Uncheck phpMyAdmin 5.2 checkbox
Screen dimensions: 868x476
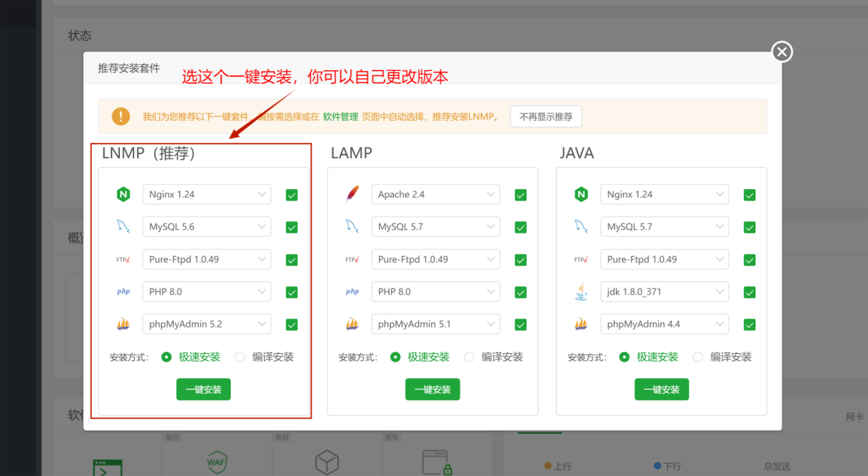292,325
